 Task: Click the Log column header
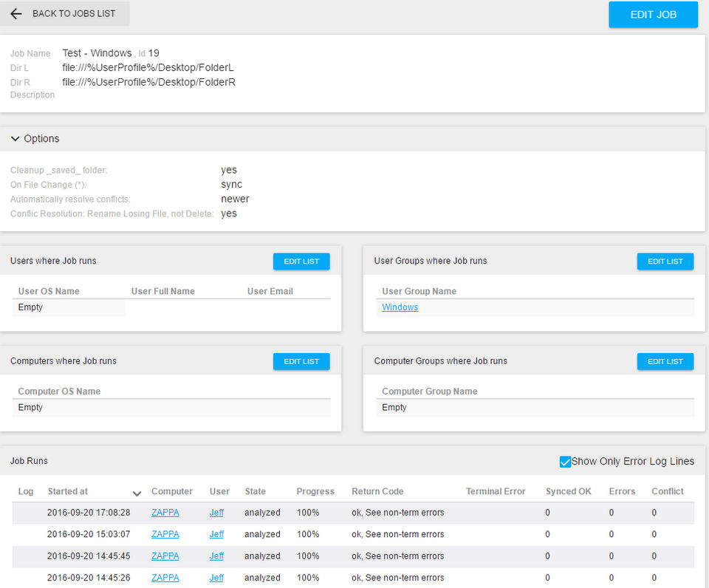pyautogui.click(x=26, y=491)
